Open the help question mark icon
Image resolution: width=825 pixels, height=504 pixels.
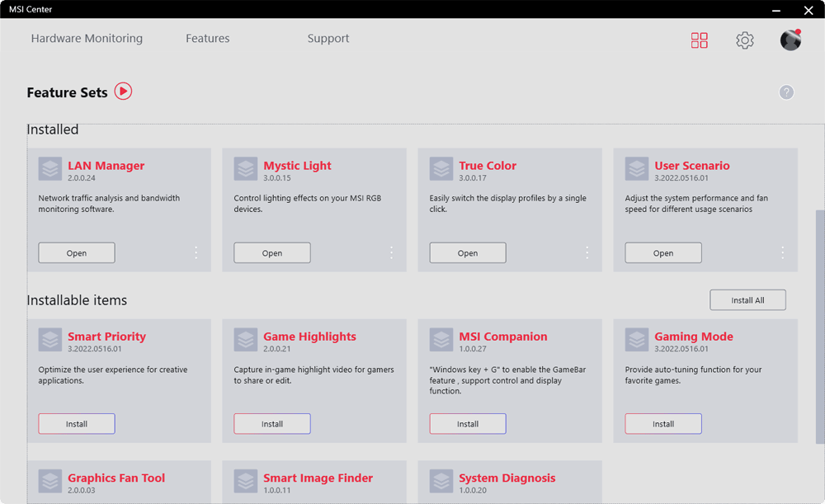tap(786, 92)
